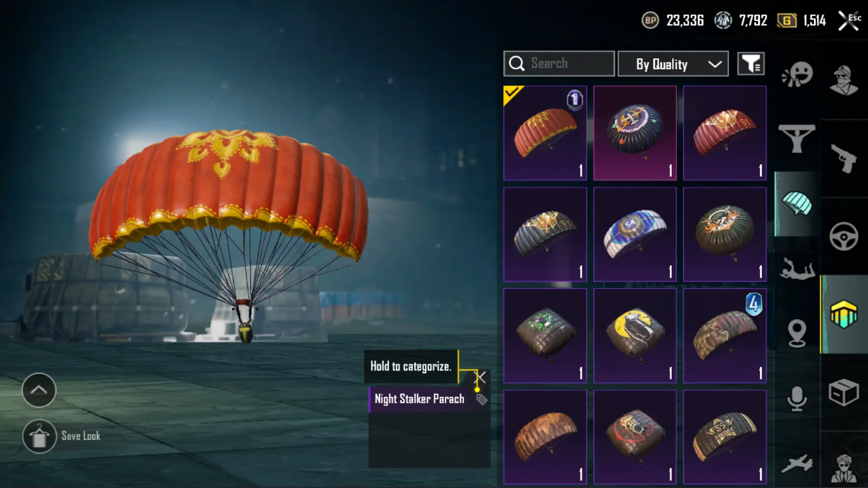
Task: Close the Hold to categorize tooltip
Action: (x=480, y=377)
